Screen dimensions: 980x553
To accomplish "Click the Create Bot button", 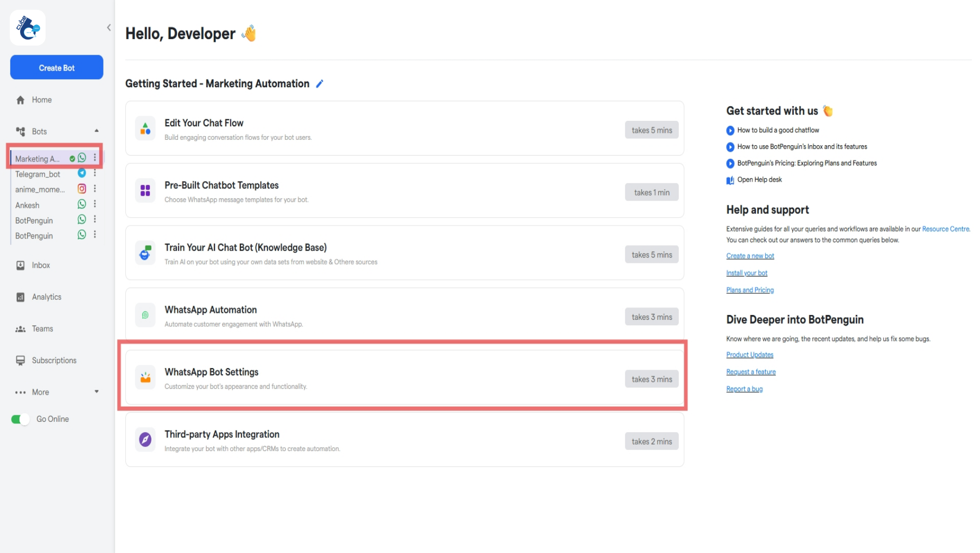I will (x=56, y=68).
